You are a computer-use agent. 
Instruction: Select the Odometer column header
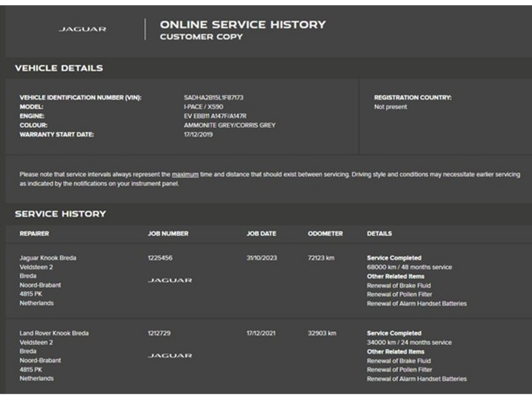point(325,233)
